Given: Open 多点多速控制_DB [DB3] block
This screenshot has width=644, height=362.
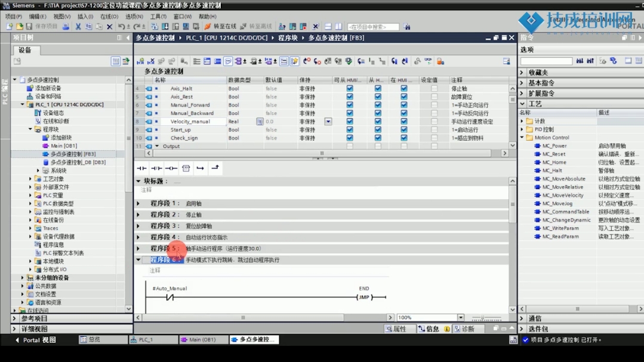Looking at the screenshot, I should (78, 162).
